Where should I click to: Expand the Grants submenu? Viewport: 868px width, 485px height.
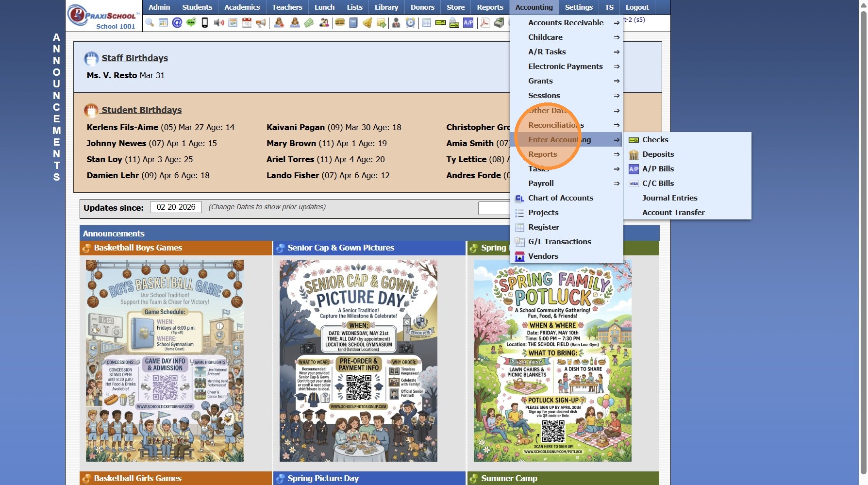pos(567,81)
